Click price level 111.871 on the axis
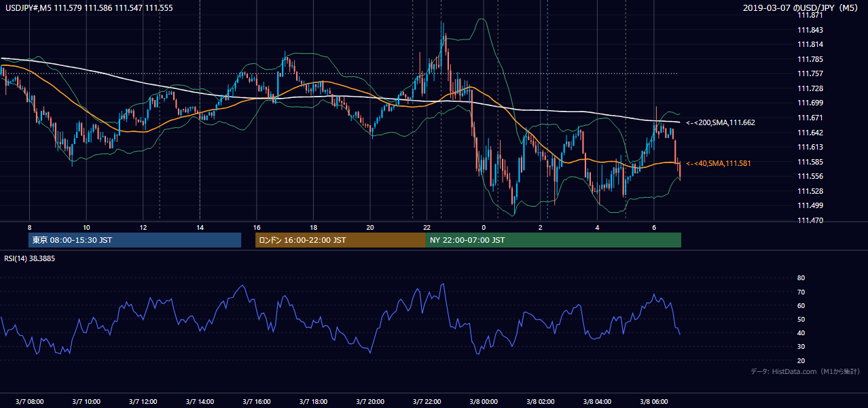This screenshot has height=408, width=868. tap(810, 15)
